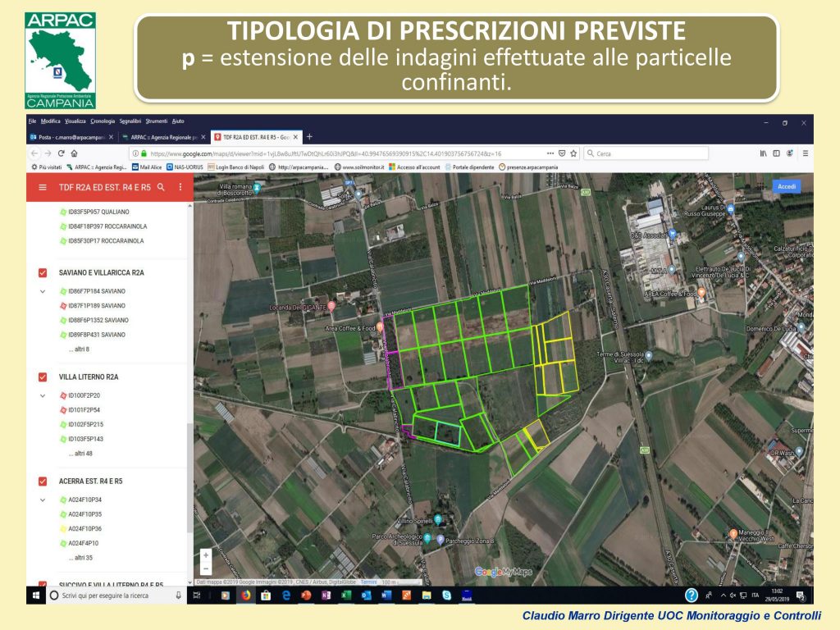
Task: Open the Mail Alice bookmark
Action: (x=147, y=167)
